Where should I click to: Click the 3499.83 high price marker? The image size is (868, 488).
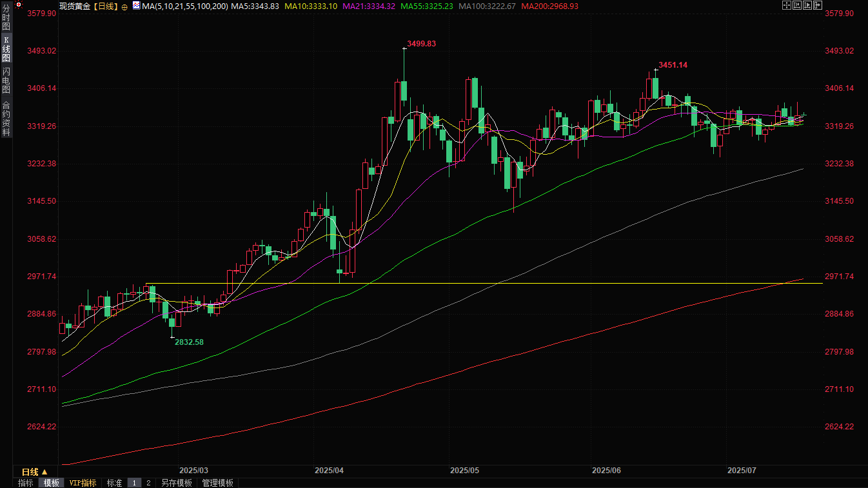pos(421,44)
